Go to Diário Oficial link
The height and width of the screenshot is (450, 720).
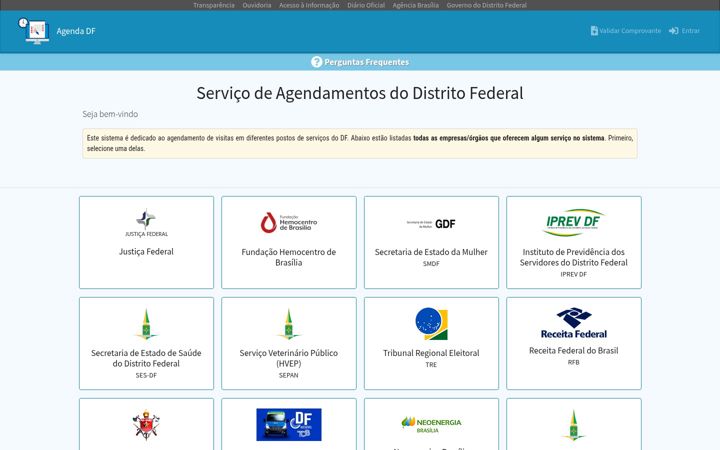(366, 5)
